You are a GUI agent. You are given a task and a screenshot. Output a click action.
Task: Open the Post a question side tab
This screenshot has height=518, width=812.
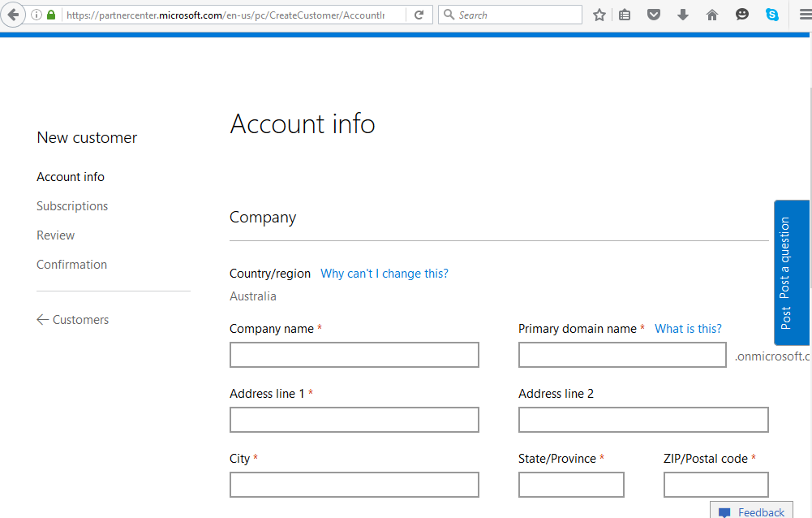pyautogui.click(x=791, y=273)
